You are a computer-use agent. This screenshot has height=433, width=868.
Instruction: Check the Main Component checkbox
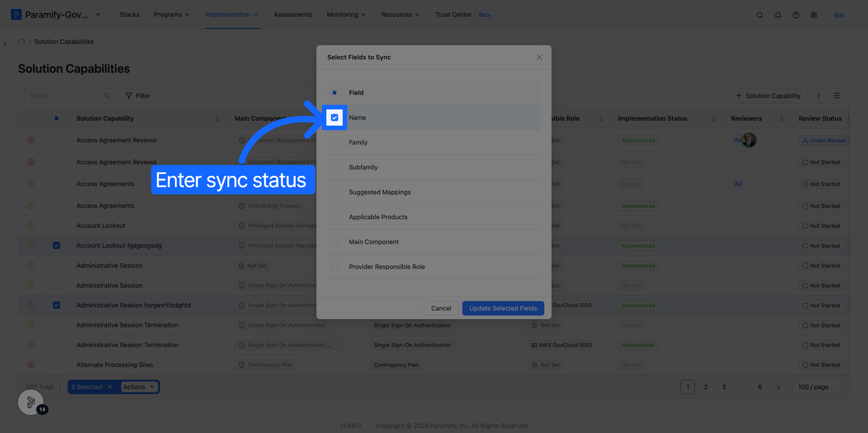click(335, 242)
